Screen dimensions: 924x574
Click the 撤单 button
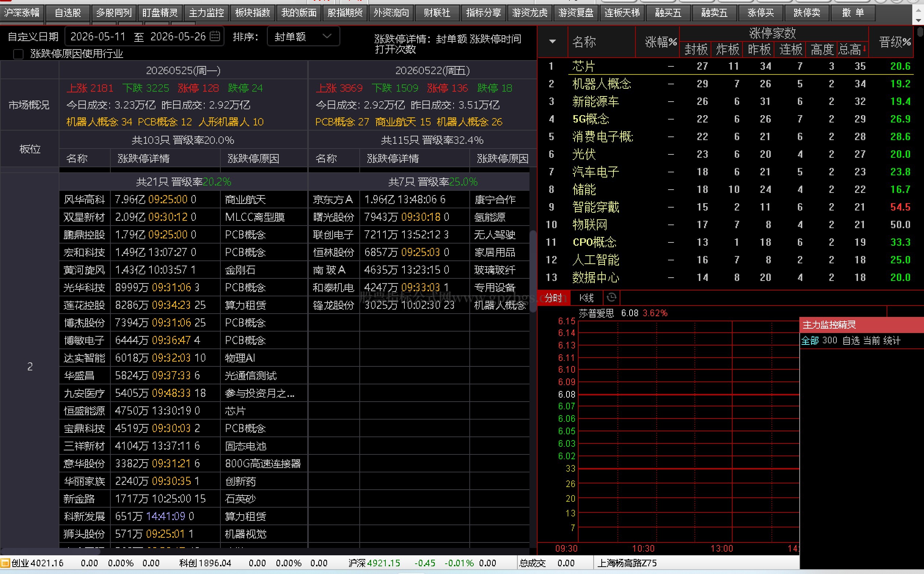853,13
